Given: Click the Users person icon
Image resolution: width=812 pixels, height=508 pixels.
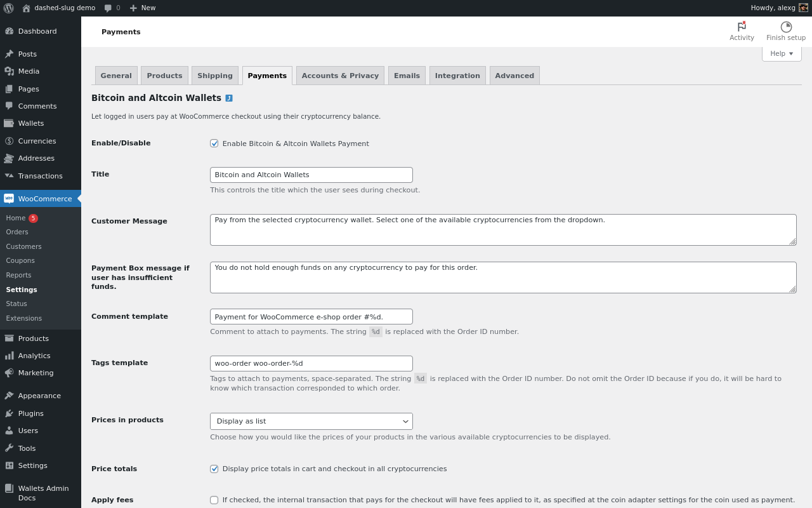Looking at the screenshot, I should coord(9,431).
